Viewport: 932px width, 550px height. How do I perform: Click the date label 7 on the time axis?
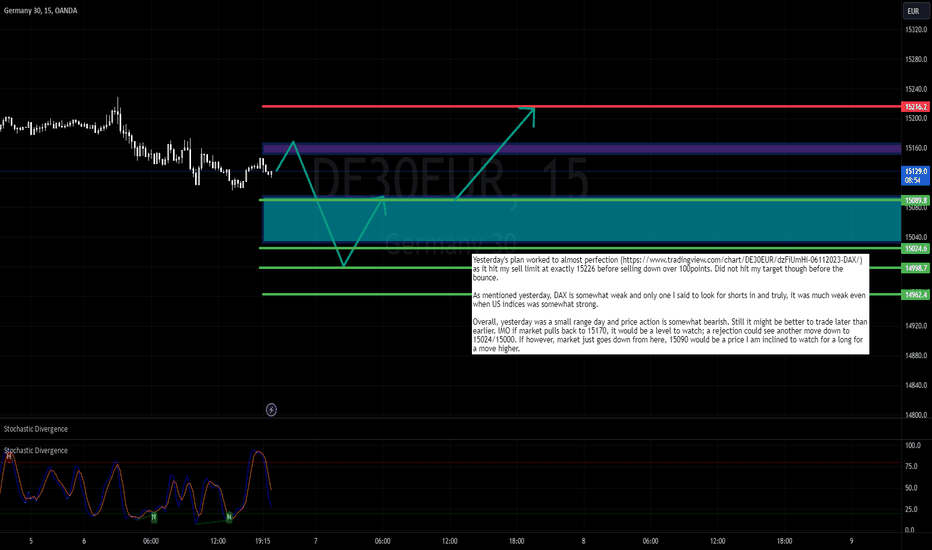click(x=316, y=541)
